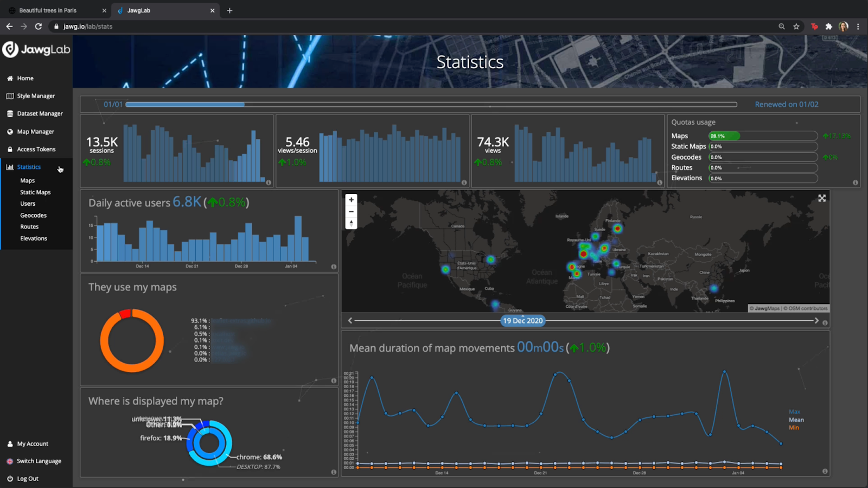This screenshot has width=868, height=488.
Task: Open Access Tokens in the sidebar
Action: coord(36,149)
